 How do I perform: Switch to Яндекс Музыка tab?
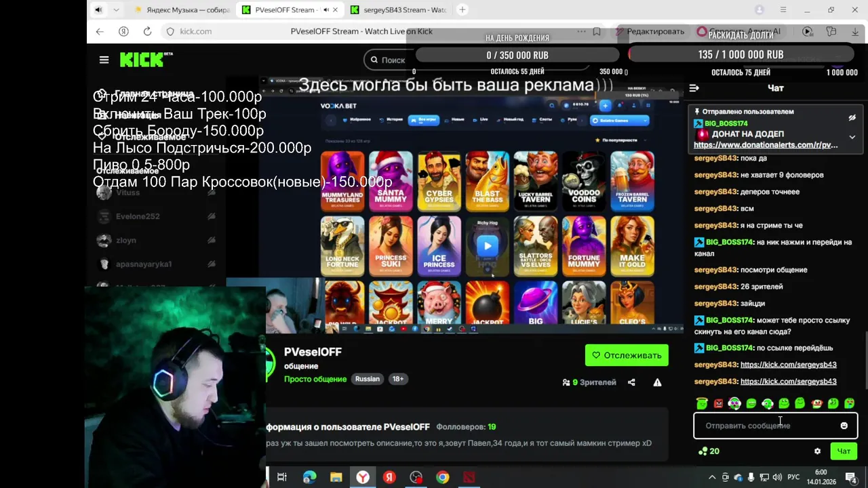pyautogui.click(x=182, y=9)
